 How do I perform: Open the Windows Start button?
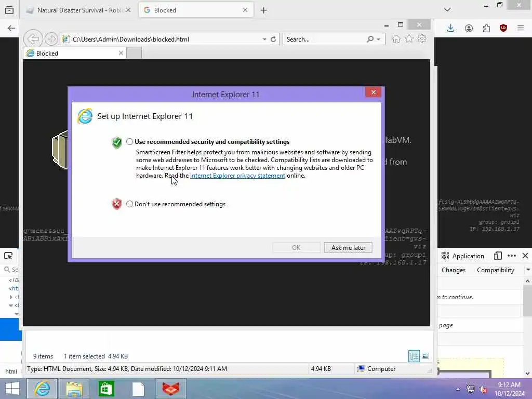click(12, 389)
